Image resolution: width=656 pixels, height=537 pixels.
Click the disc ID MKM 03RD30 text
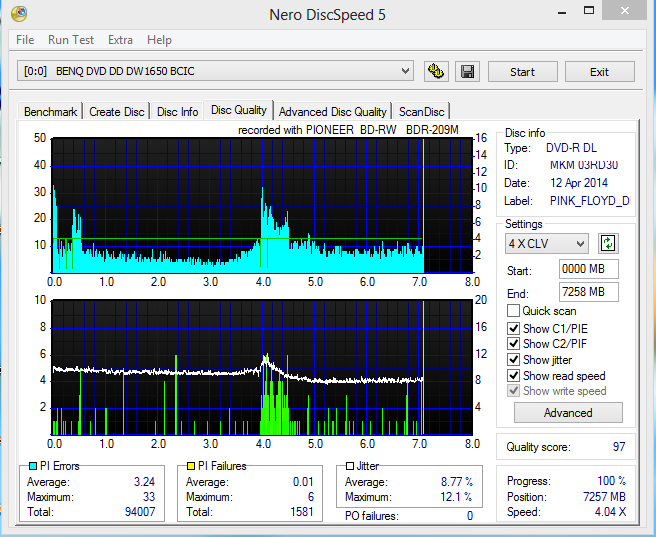point(584,165)
